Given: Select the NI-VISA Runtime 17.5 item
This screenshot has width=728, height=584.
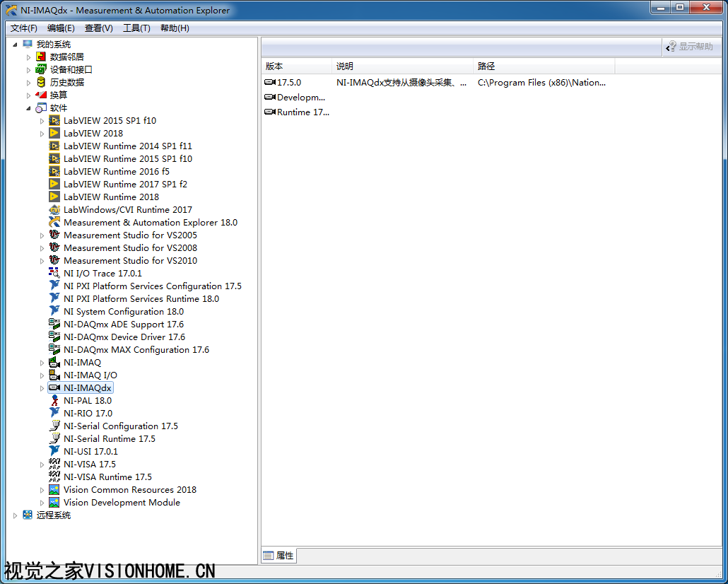Looking at the screenshot, I should coord(107,477).
